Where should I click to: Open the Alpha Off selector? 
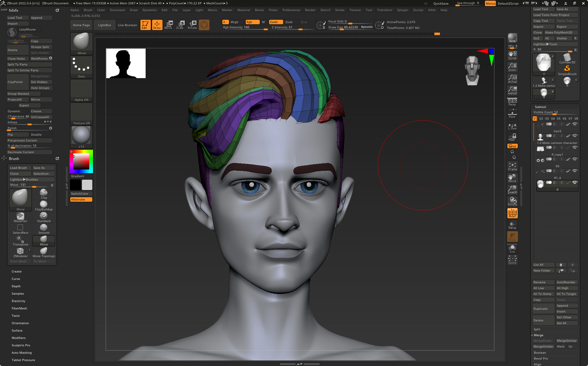(x=81, y=90)
